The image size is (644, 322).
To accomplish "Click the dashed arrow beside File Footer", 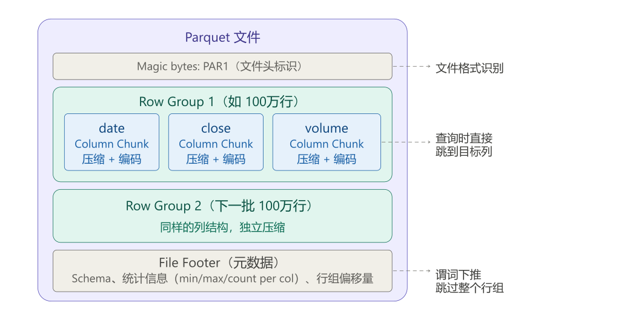I will (x=412, y=271).
